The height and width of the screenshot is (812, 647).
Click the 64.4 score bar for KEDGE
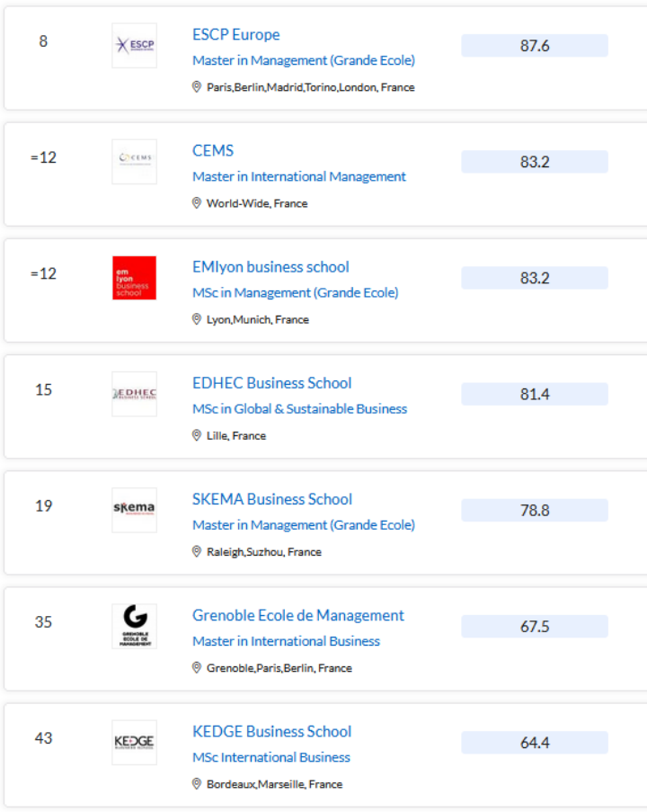click(535, 743)
